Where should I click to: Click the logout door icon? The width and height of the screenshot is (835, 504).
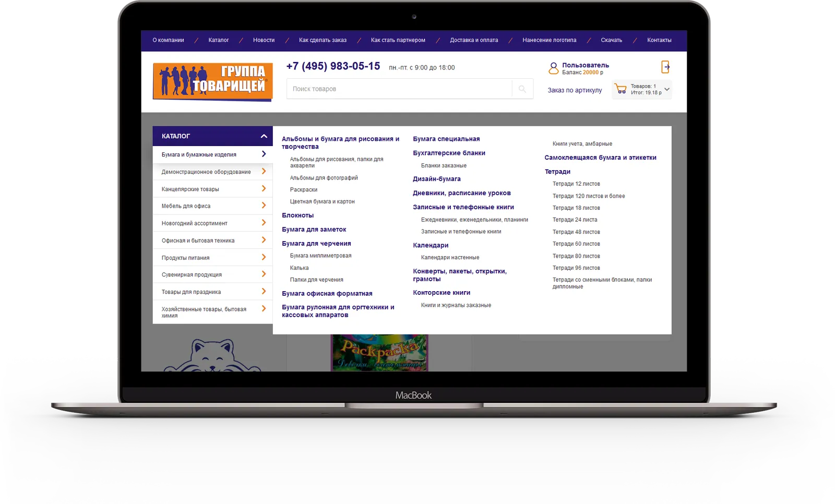(665, 67)
